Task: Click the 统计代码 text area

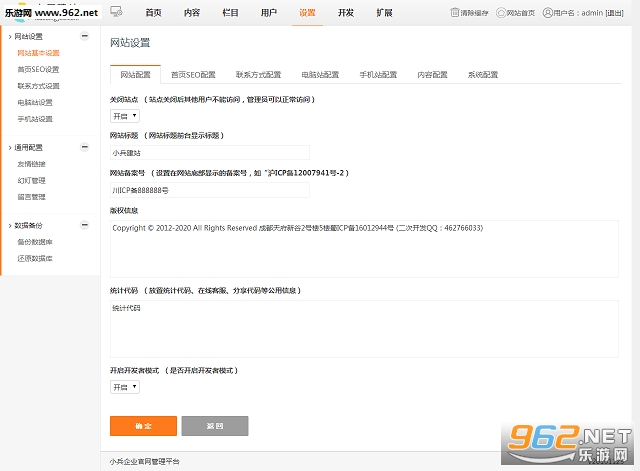Action: pos(364,329)
